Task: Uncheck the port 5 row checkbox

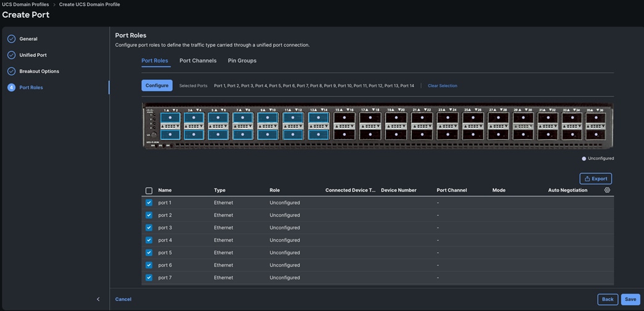Action: coord(149,253)
